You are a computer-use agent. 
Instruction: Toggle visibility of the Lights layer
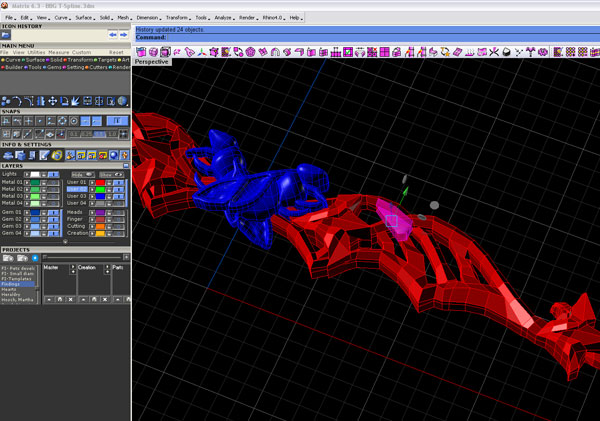point(54,175)
